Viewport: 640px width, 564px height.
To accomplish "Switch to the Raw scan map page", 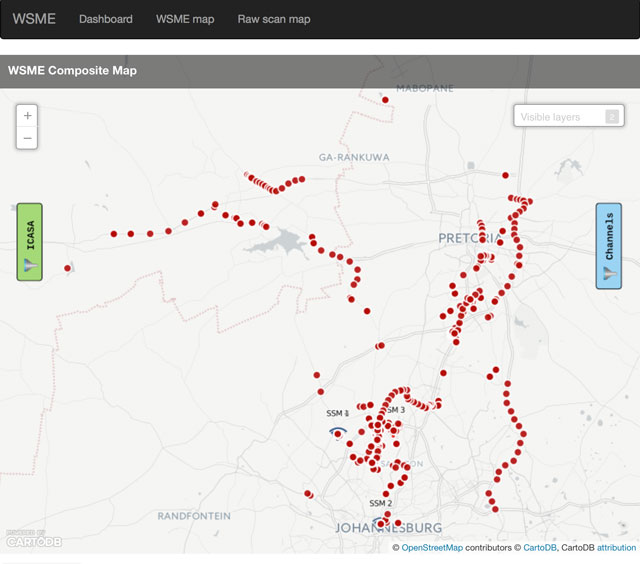I will pos(274,19).
